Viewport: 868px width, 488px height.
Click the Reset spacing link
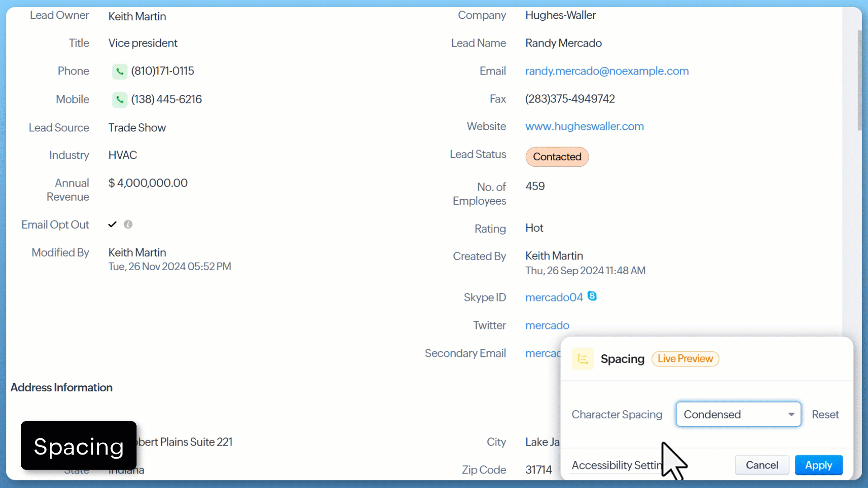coord(825,414)
